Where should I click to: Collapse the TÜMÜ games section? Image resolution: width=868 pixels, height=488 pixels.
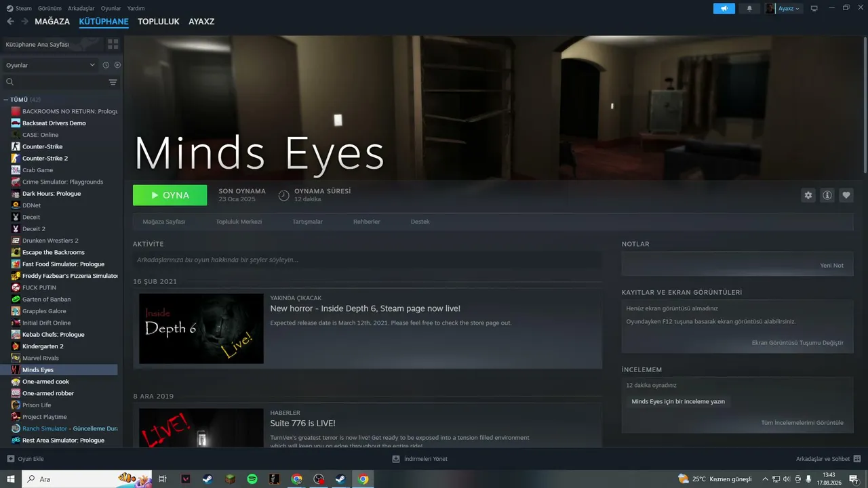pyautogui.click(x=6, y=100)
